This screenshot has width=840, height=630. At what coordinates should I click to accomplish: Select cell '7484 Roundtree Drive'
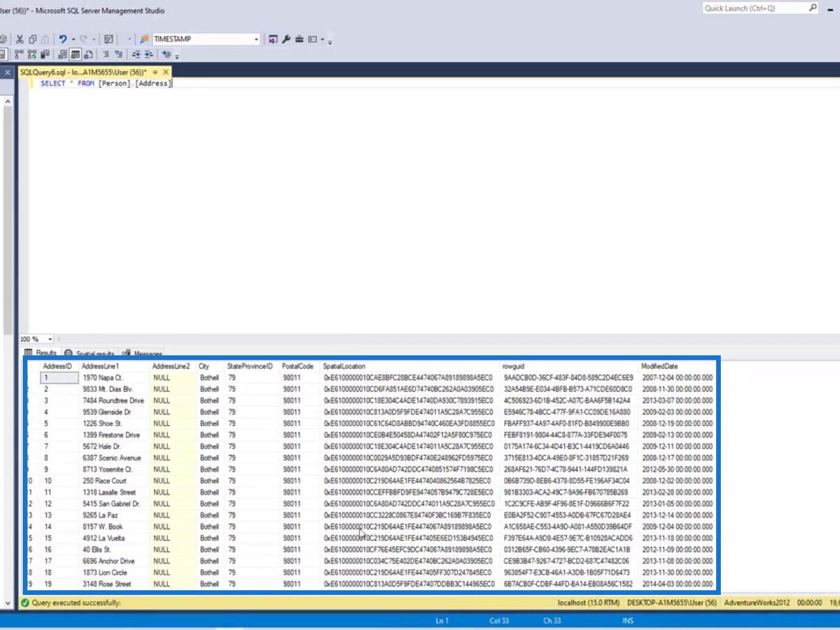113,401
